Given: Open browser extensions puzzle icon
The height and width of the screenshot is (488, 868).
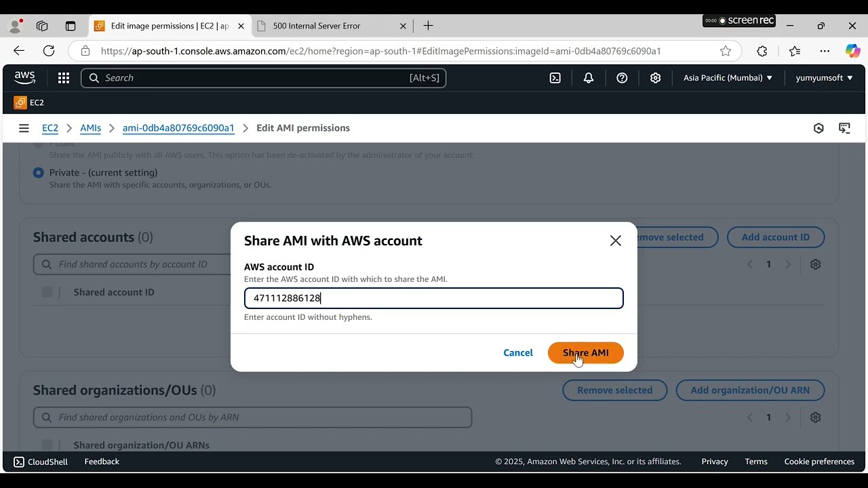Looking at the screenshot, I should point(762,51).
